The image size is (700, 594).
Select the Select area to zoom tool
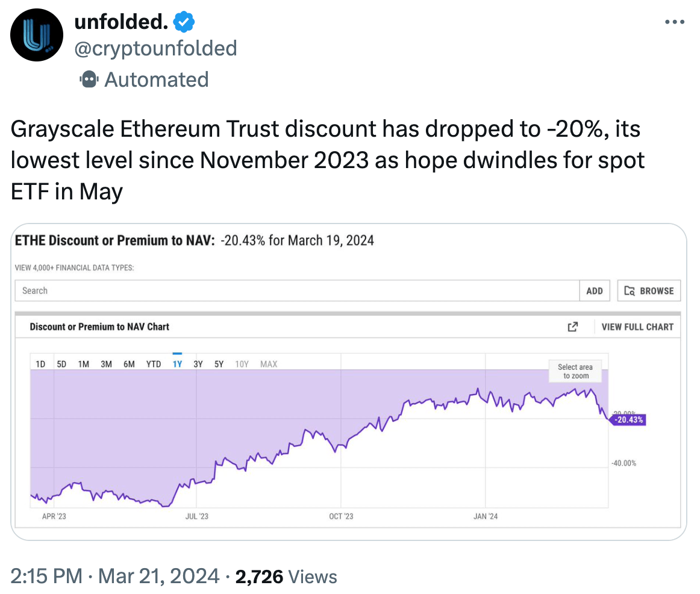pos(575,371)
